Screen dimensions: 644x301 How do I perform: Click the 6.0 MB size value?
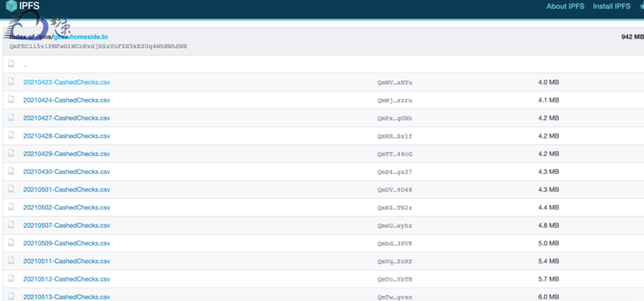coord(548,297)
